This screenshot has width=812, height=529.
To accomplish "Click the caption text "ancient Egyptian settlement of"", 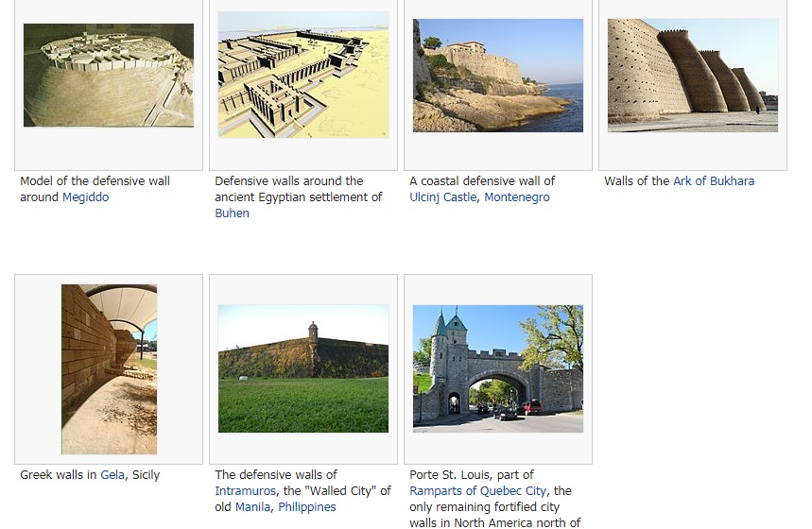I will click(299, 197).
